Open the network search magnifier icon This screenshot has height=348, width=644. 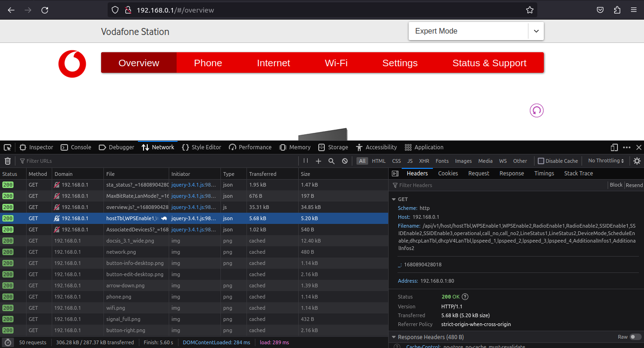331,161
